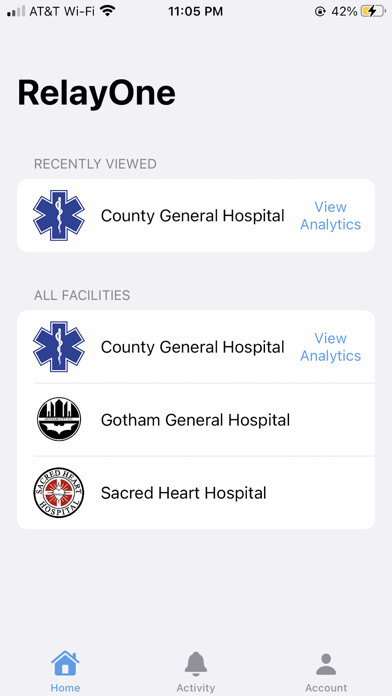This screenshot has height=696, width=392.
Task: Tap the screen rotation lock status icon
Action: 320,12
